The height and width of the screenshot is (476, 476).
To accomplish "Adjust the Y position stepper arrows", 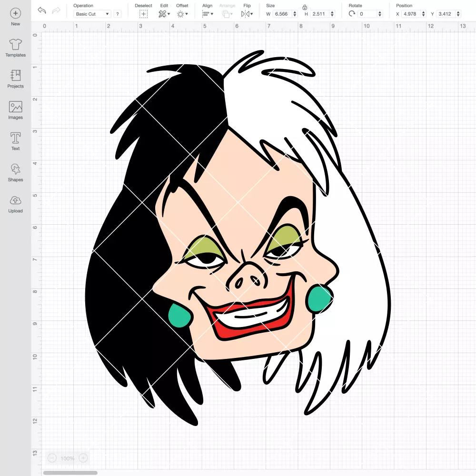I will coord(458,14).
